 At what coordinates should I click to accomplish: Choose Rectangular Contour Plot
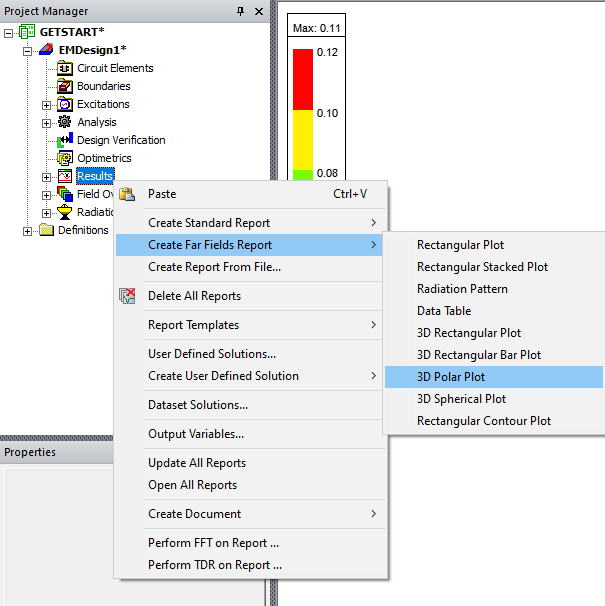coord(494,421)
